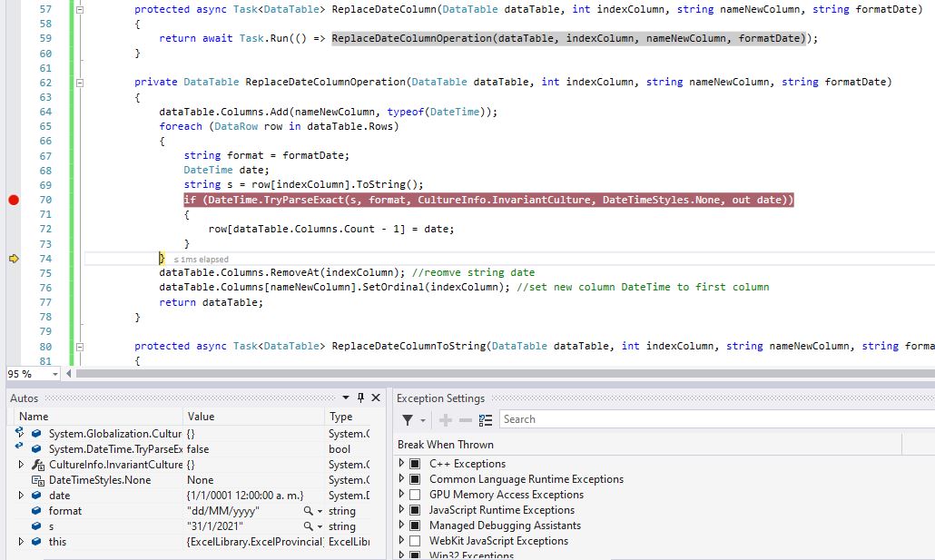935x560 pixels.
Task: Expand the C++ Exceptions category
Action: [401, 463]
